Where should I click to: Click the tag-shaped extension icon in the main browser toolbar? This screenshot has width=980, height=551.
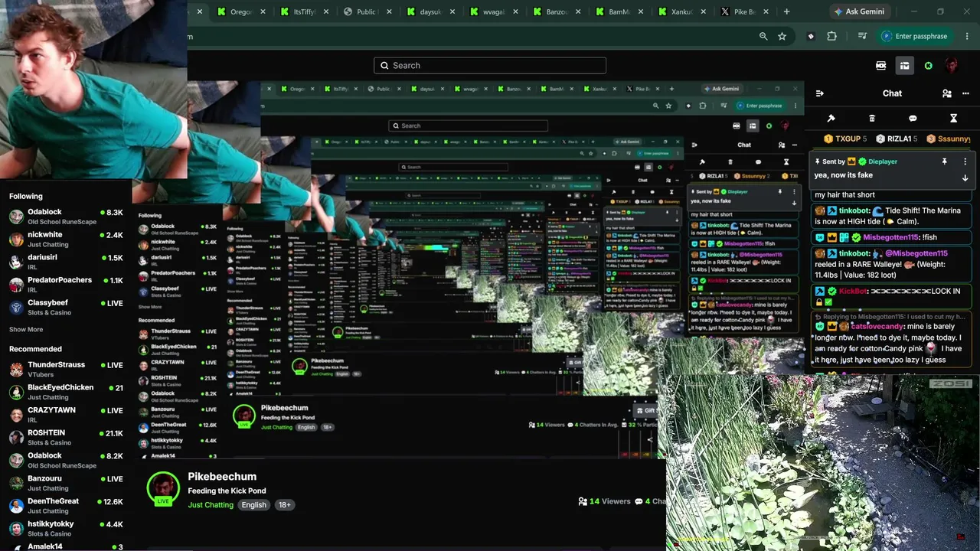pyautogui.click(x=811, y=36)
